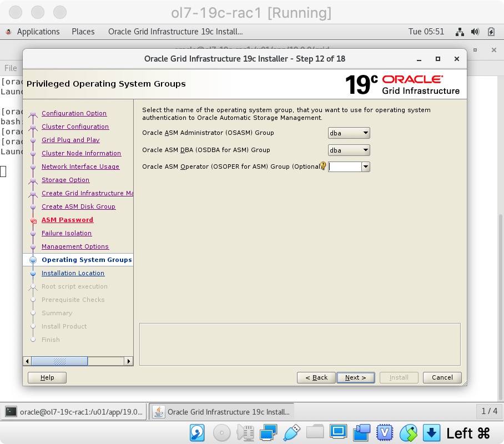Click the Back button
Image resolution: width=504 pixels, height=444 pixels.
tap(316, 377)
